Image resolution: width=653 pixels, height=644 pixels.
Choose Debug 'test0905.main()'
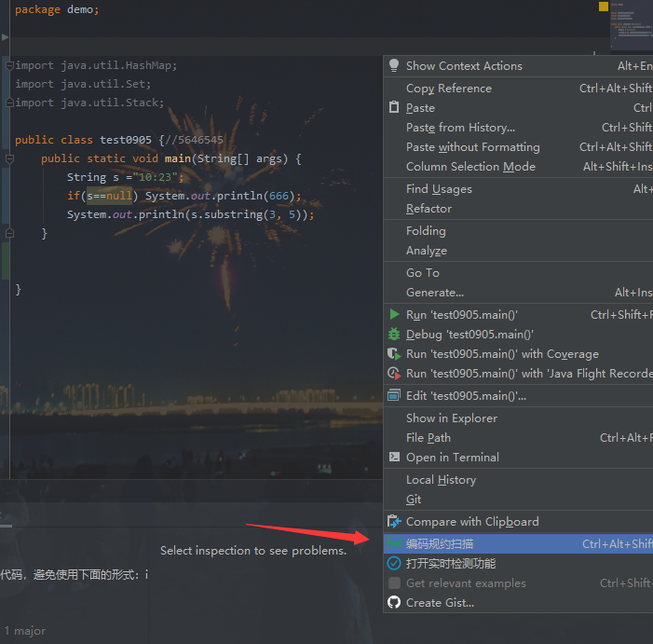(x=518, y=334)
